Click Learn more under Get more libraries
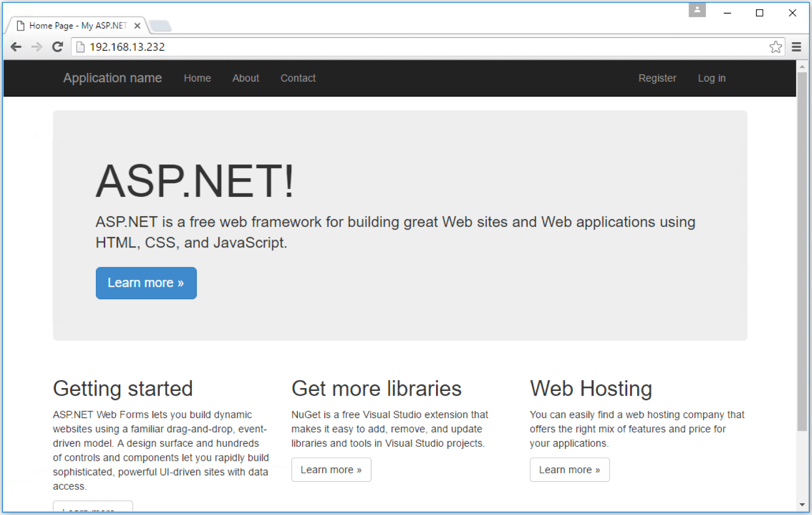 click(x=331, y=470)
